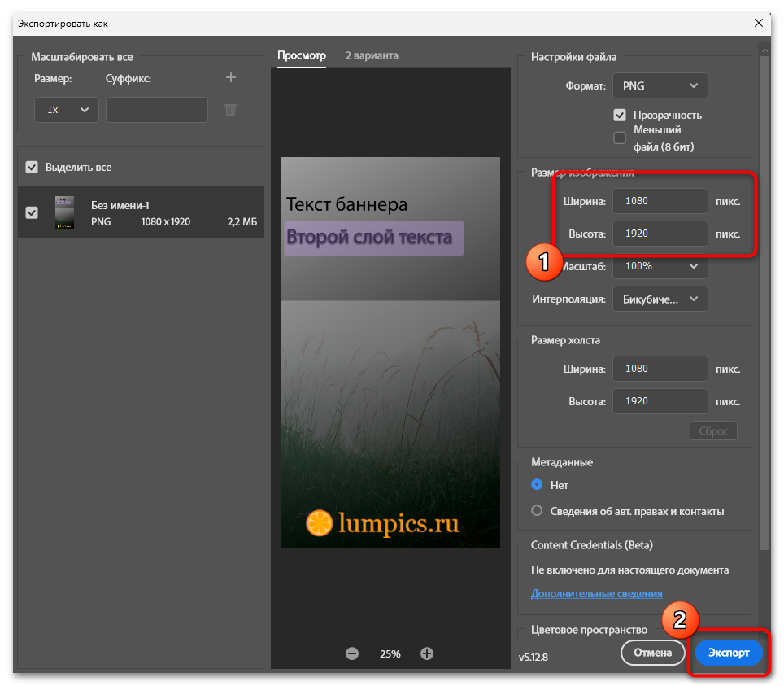Expand the Масштаб 100% dropdown

pyautogui.click(x=660, y=266)
